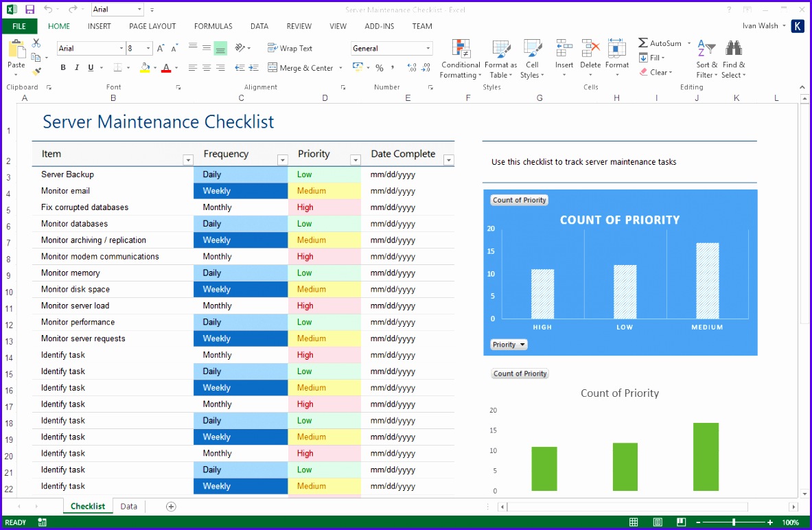Click the AutoSum icon
The image size is (812, 530).
(x=644, y=43)
